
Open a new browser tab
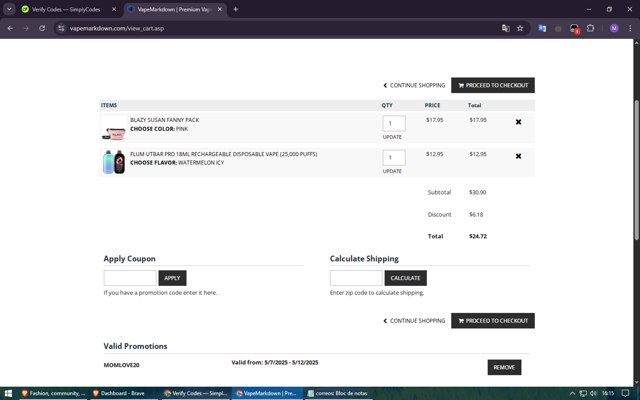tap(236, 9)
